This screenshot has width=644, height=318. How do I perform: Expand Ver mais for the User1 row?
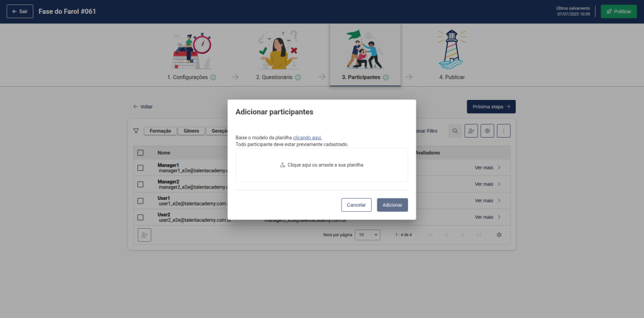click(x=487, y=200)
